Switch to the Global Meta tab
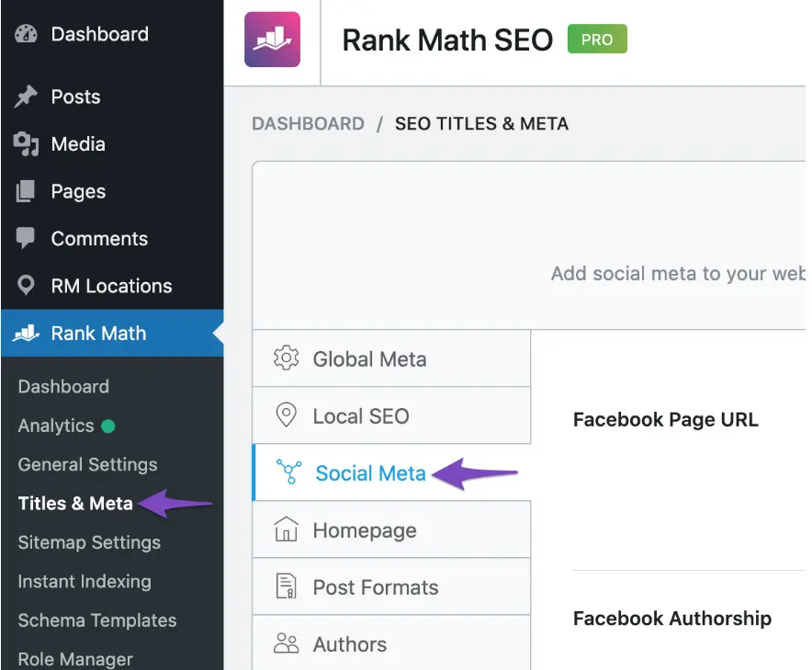Image resolution: width=812 pixels, height=670 pixels. 391,358
